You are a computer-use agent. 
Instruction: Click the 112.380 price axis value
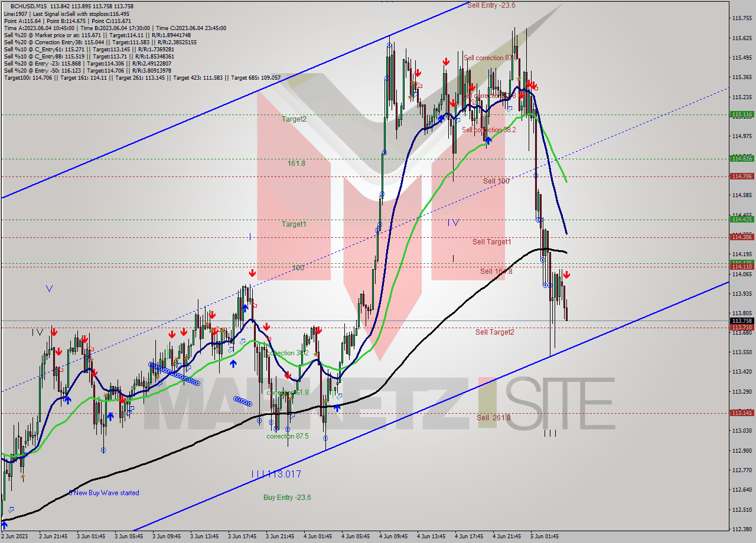(742, 529)
